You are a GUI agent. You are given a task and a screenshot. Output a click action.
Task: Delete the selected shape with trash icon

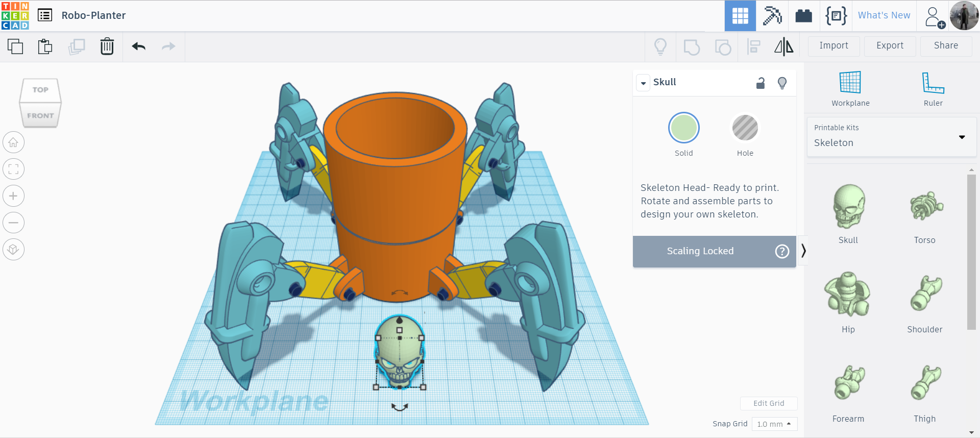[x=107, y=46]
